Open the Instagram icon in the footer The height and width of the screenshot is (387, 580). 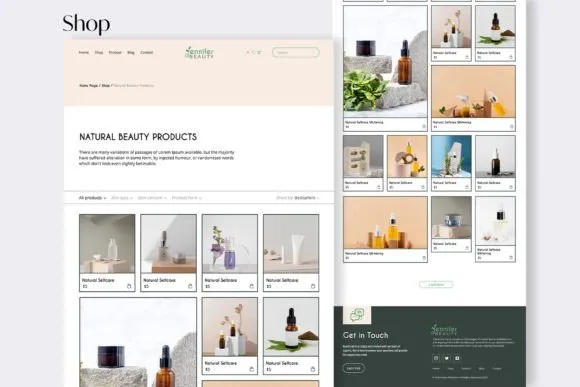click(436, 358)
